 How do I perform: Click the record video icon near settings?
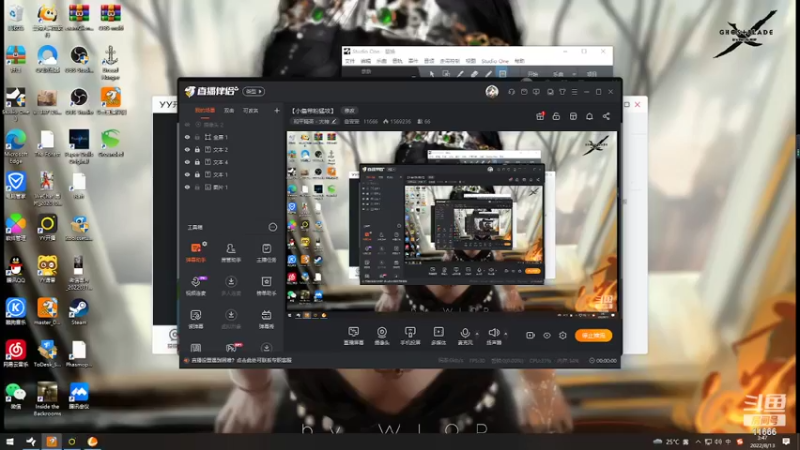pyautogui.click(x=530, y=335)
